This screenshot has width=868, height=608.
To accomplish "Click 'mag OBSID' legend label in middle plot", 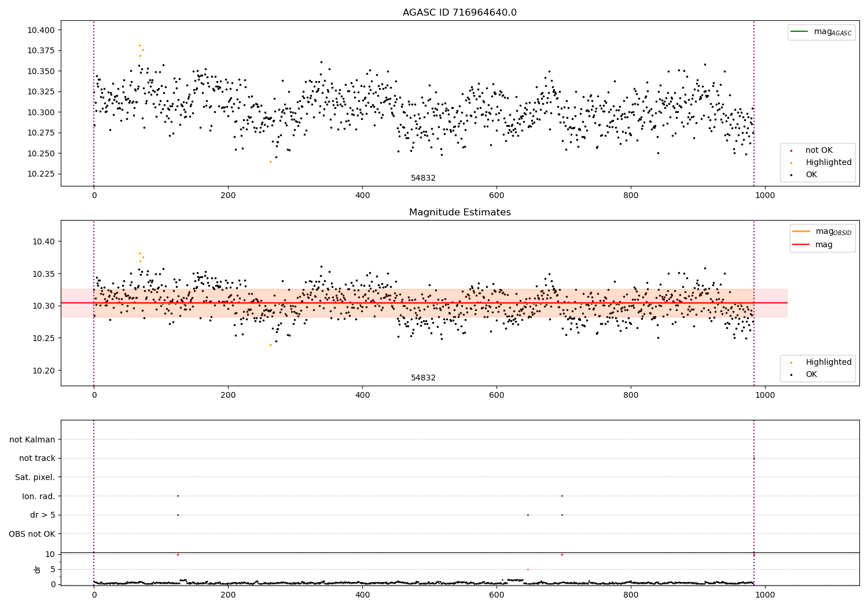I will (833, 232).
